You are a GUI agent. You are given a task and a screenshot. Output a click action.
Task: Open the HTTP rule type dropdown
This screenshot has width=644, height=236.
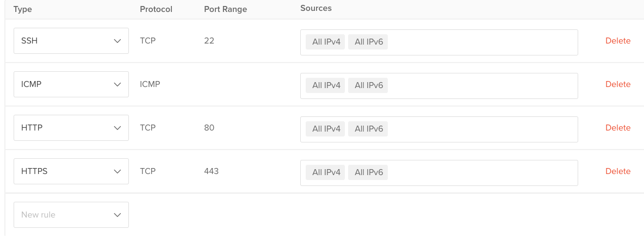pos(71,128)
